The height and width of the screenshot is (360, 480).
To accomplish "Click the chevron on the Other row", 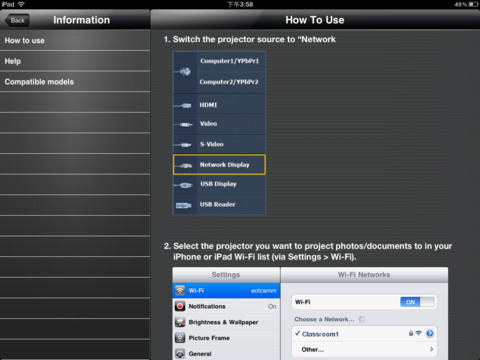I will tap(431, 349).
